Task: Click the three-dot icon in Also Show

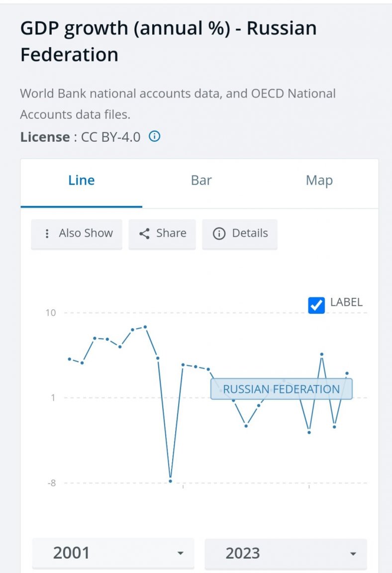Action: (x=47, y=233)
